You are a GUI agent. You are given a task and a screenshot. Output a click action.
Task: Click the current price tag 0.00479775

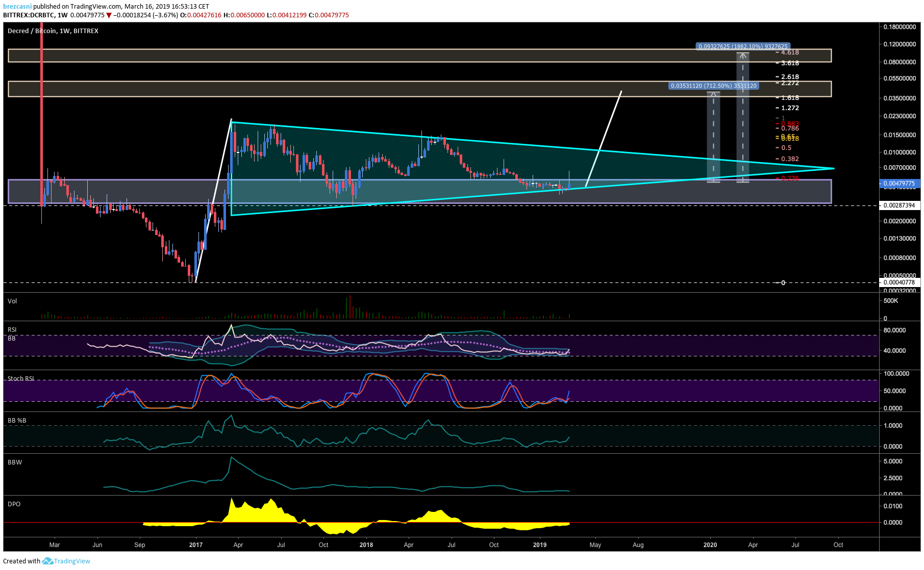900,184
